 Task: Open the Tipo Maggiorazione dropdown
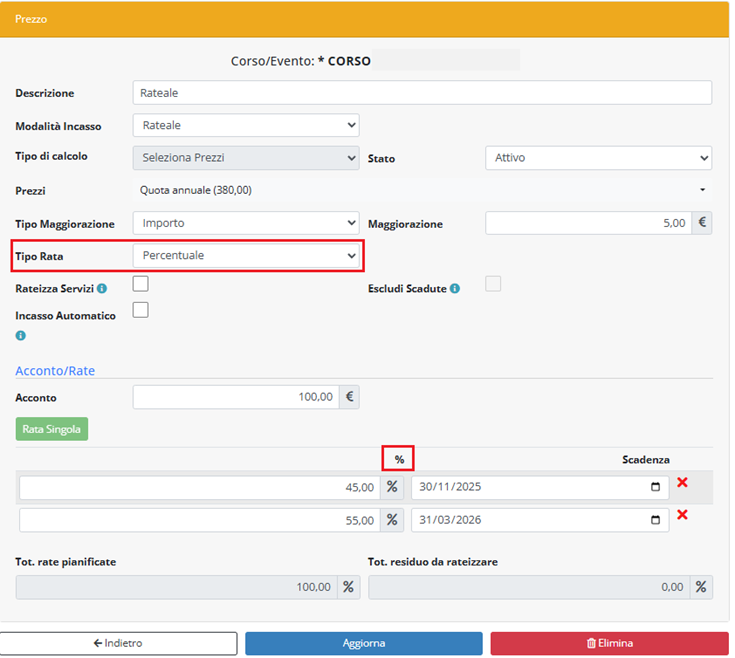[246, 223]
